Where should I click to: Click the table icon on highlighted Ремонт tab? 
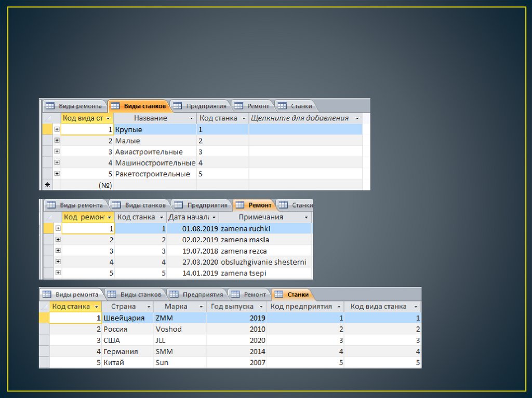point(240,205)
